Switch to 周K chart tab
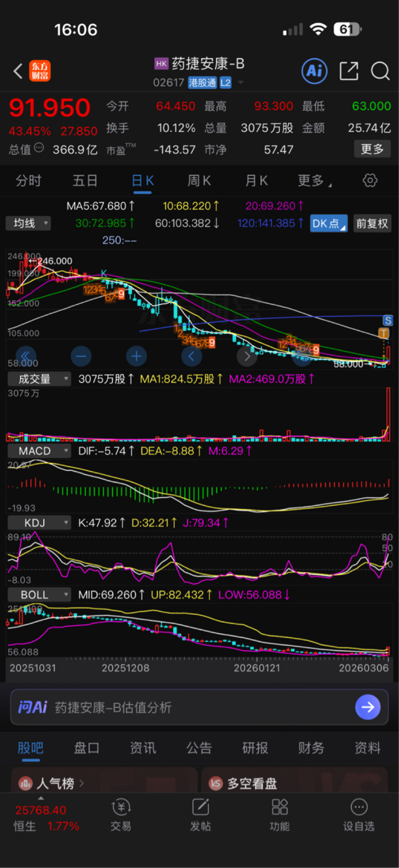The width and height of the screenshot is (399, 868). (x=199, y=180)
